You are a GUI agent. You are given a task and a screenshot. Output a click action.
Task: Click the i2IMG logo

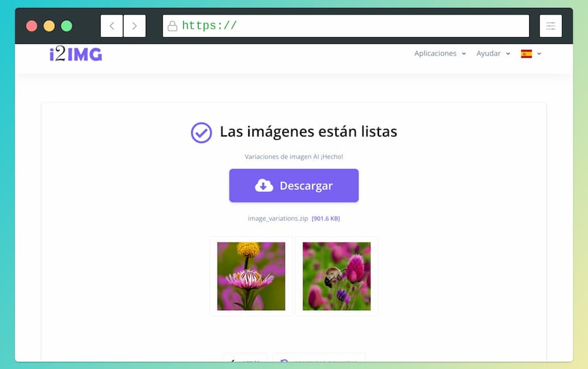pos(76,54)
